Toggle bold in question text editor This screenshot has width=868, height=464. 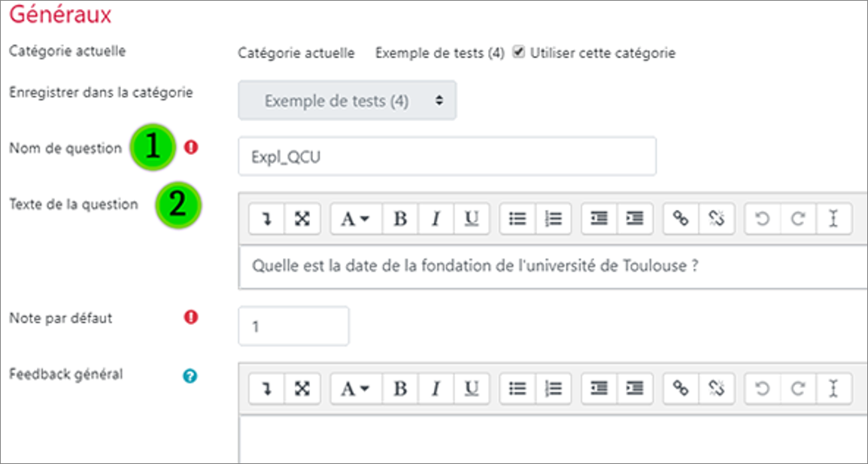pyautogui.click(x=400, y=220)
